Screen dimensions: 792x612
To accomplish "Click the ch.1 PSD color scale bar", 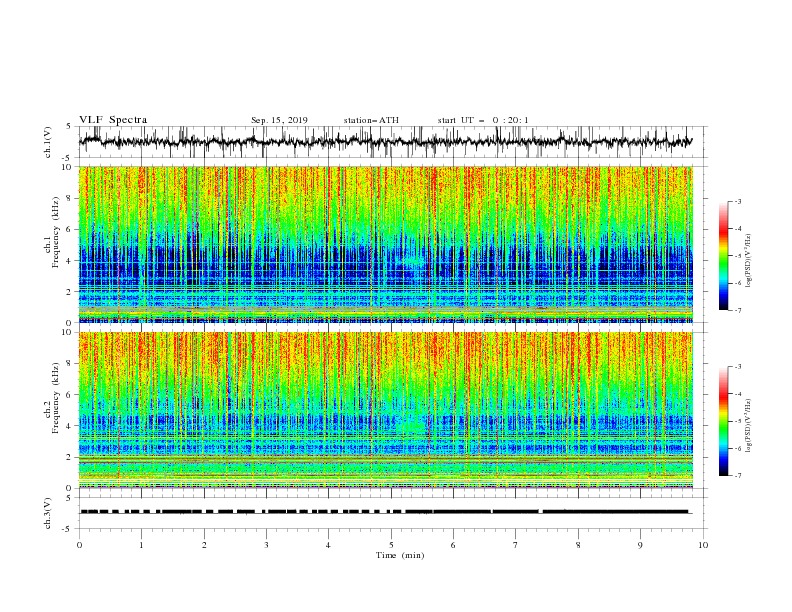I will pyautogui.click(x=723, y=256).
